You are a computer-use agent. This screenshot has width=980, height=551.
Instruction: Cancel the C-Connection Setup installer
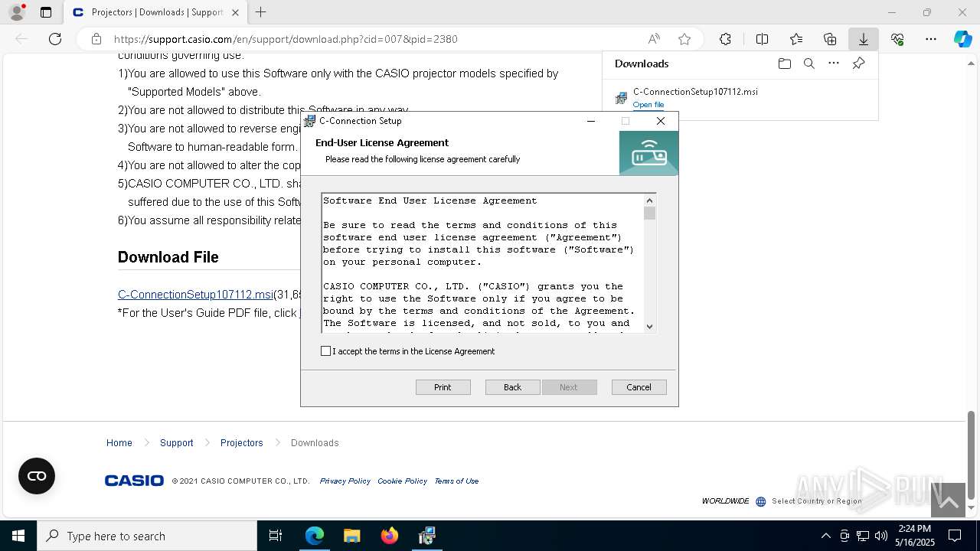639,387
